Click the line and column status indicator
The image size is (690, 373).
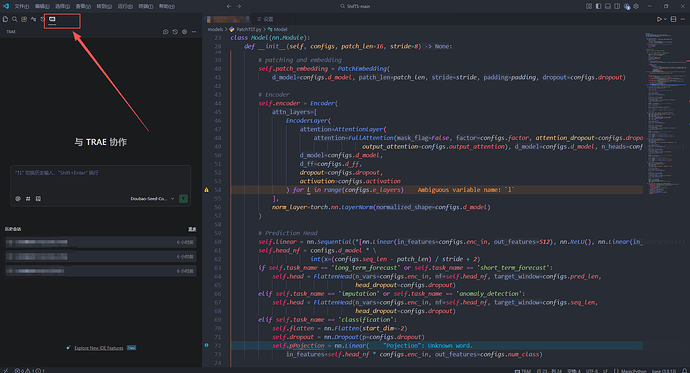550,370
